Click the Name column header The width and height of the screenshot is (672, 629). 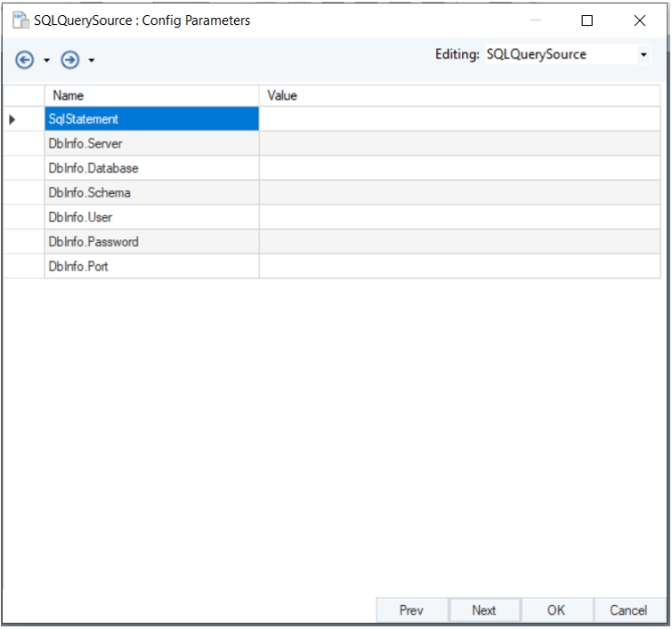[151, 95]
